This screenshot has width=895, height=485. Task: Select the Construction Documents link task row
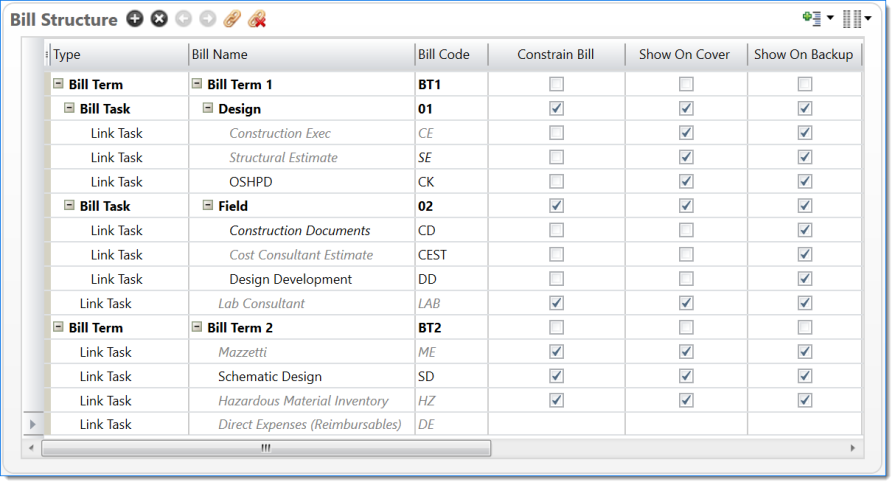(299, 231)
